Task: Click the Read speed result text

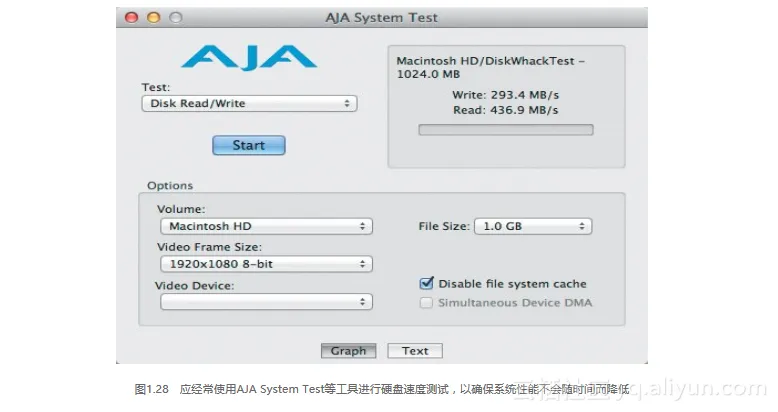Action: pyautogui.click(x=505, y=110)
